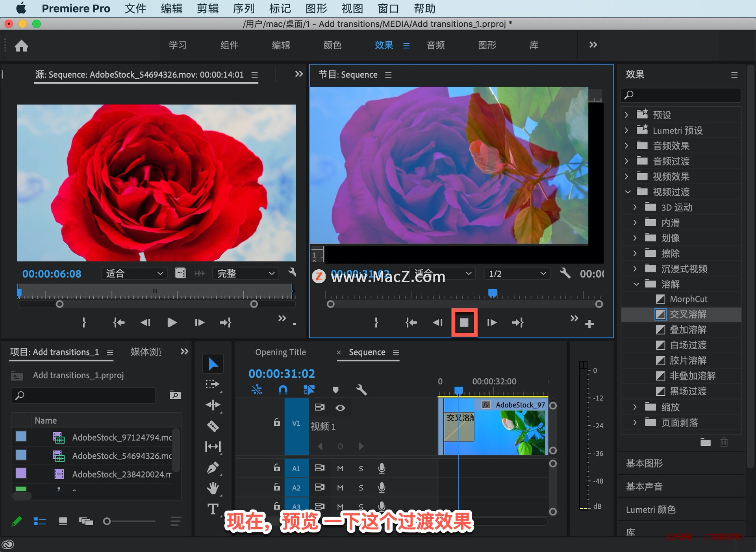The image size is (756, 552).
Task: Click timeline wrench settings icon
Action: [361, 390]
